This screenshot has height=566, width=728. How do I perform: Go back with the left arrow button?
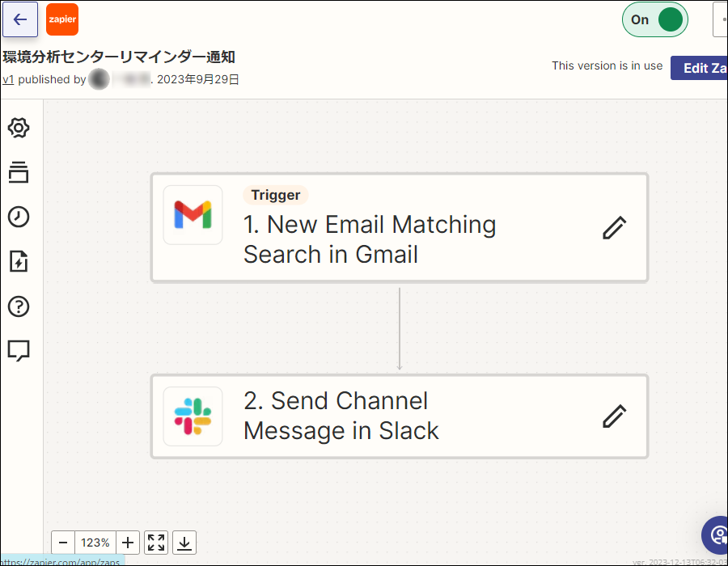pyautogui.click(x=20, y=19)
